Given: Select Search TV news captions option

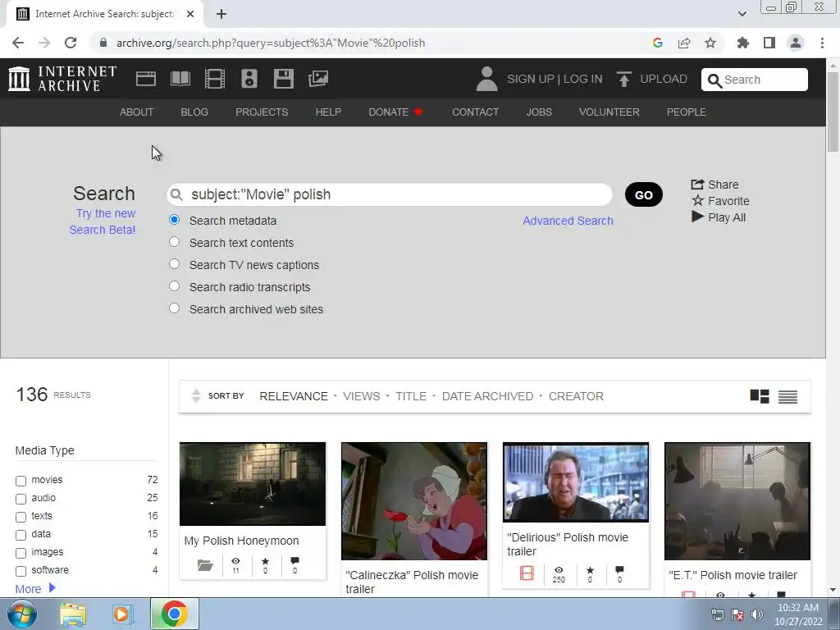Looking at the screenshot, I should [x=174, y=263].
